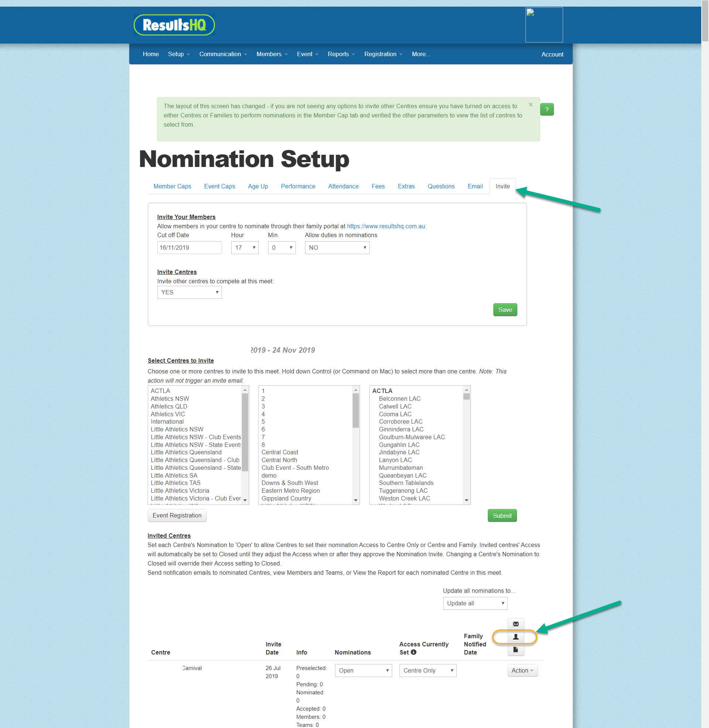Open the Reports menu

[x=341, y=54]
